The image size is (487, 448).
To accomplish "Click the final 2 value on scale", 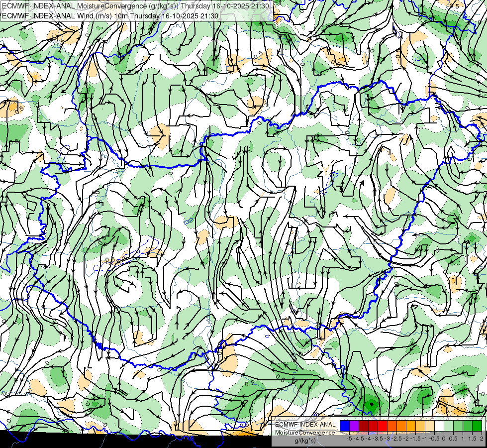I will pos(482,439).
